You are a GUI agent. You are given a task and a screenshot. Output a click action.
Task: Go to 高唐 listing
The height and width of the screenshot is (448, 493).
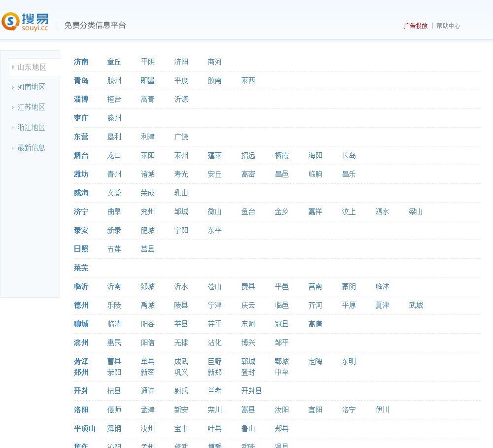pos(316,324)
